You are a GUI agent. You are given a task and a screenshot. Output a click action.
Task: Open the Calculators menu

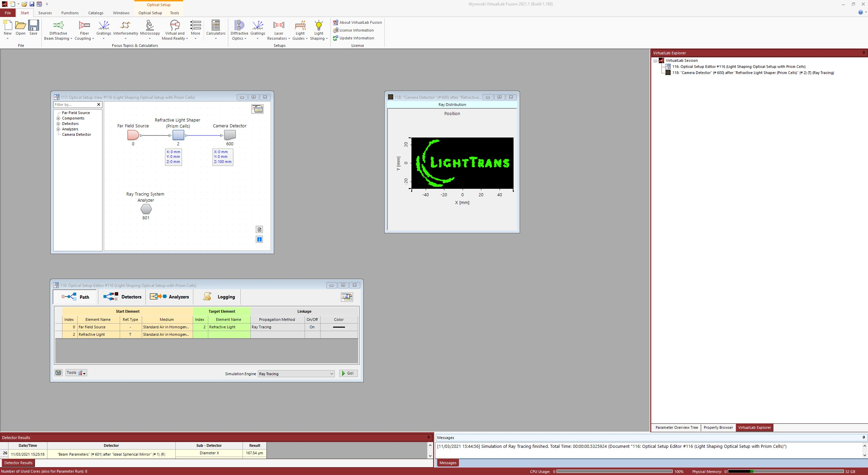(216, 30)
